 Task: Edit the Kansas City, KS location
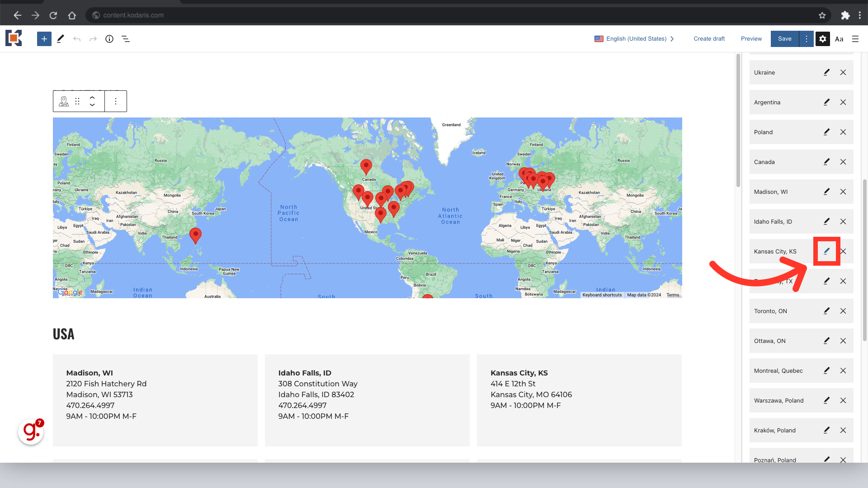pos(826,251)
